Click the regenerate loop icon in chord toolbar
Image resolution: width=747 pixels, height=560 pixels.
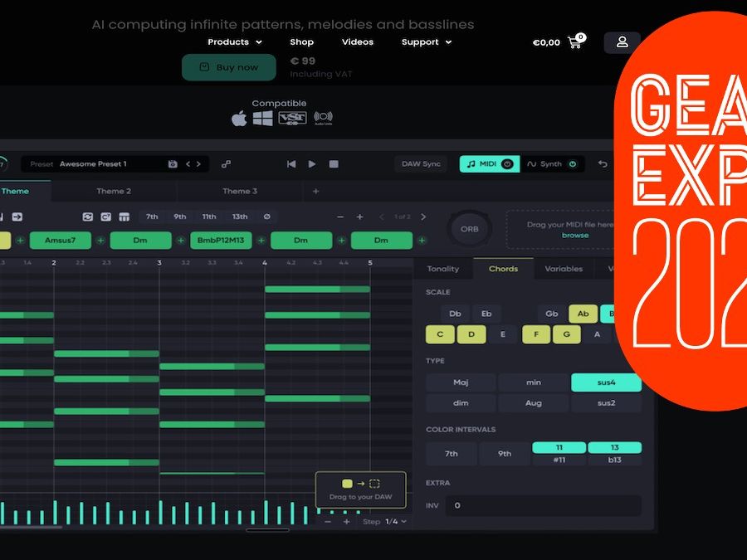click(88, 217)
